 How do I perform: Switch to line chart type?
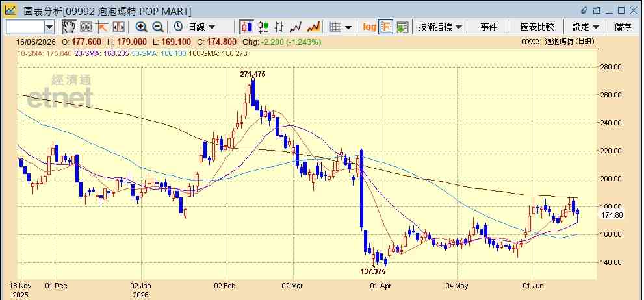click(x=296, y=27)
